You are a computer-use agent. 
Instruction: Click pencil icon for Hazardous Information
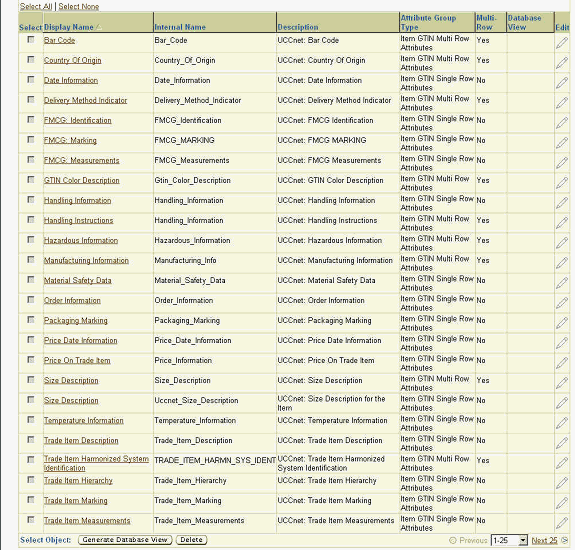pos(561,243)
